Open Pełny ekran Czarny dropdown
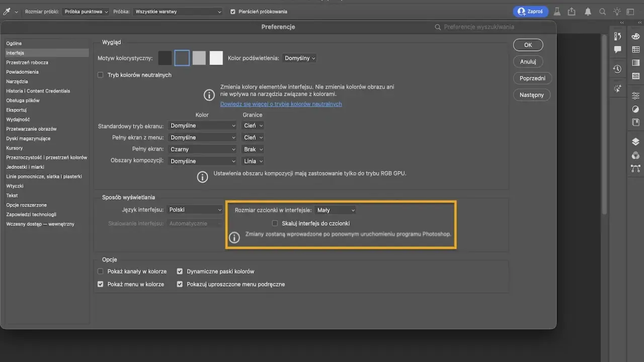 [x=202, y=149]
